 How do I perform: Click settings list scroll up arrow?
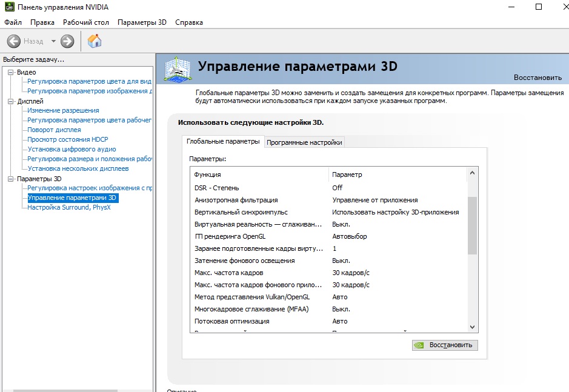(472, 173)
